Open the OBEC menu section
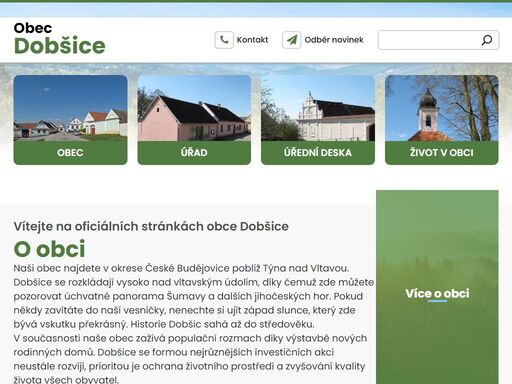Screen dimensions: 512x384 click(70, 153)
